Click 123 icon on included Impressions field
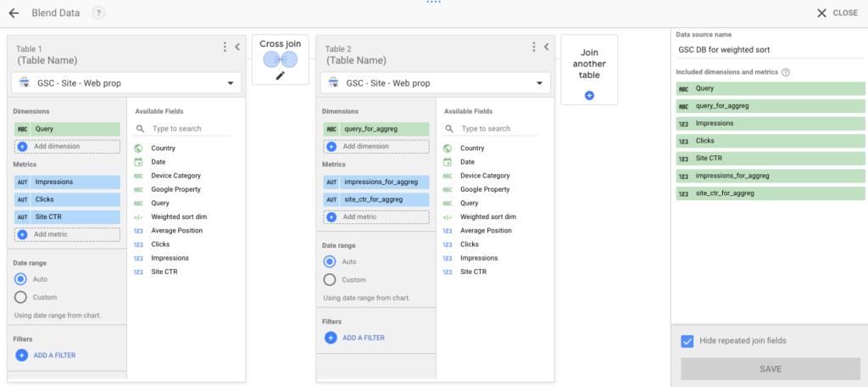Viewport: 868px width, 387px height. click(x=684, y=124)
